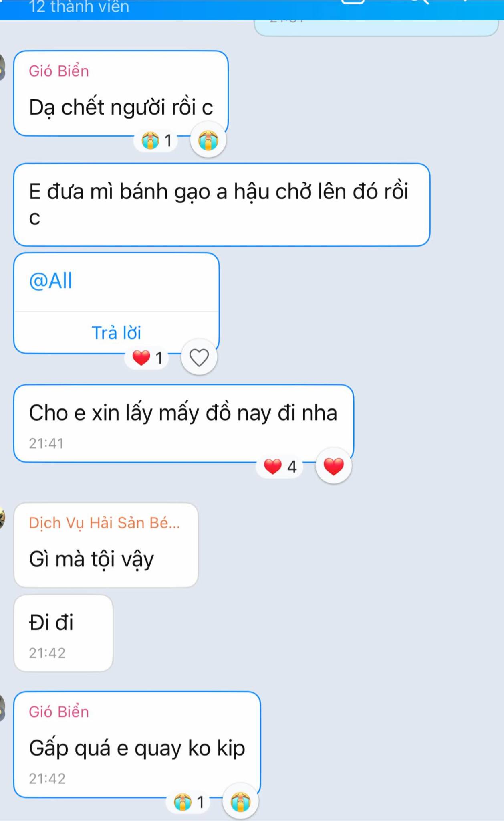This screenshot has width=504, height=821.
Task: Open the crying reaction count on the first message
Action: coord(158,141)
